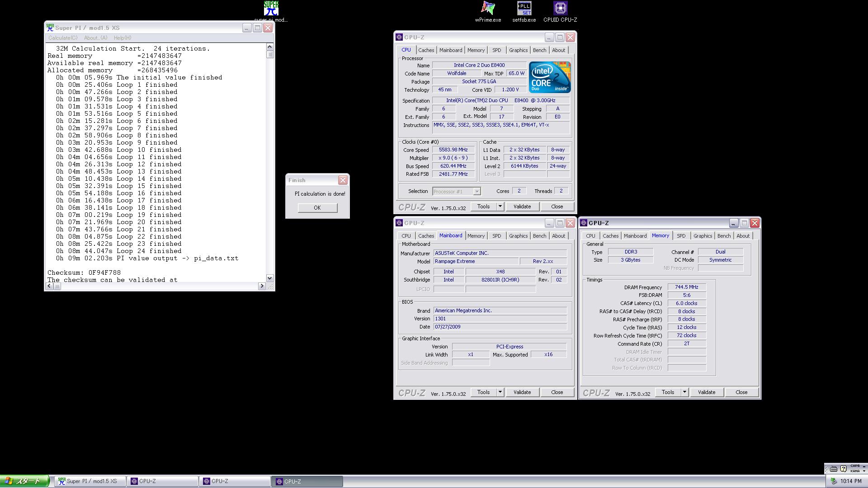Click the Multiplier x 9.0 value
868x488 pixels.
point(453,158)
